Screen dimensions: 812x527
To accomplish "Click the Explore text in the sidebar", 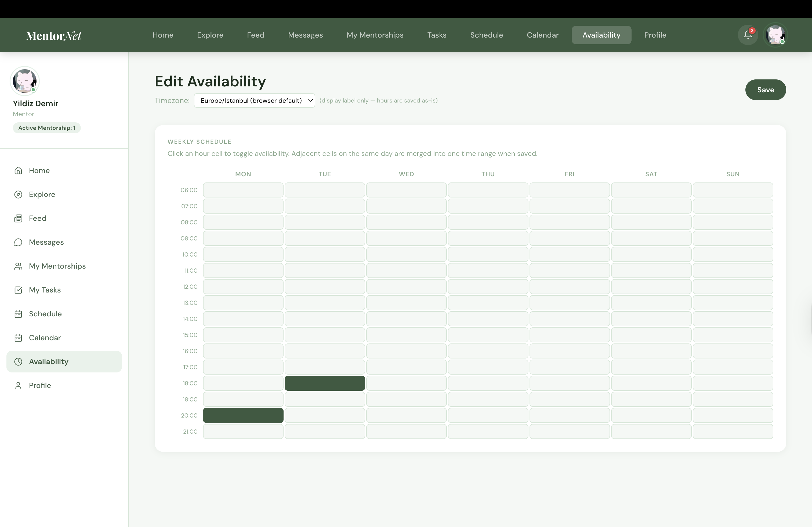I will (42, 194).
